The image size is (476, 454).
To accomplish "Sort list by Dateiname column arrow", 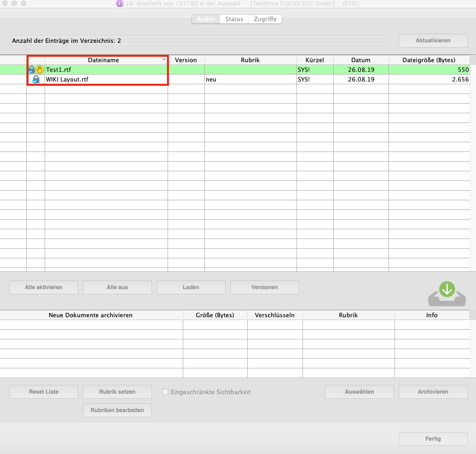I will [x=164, y=60].
